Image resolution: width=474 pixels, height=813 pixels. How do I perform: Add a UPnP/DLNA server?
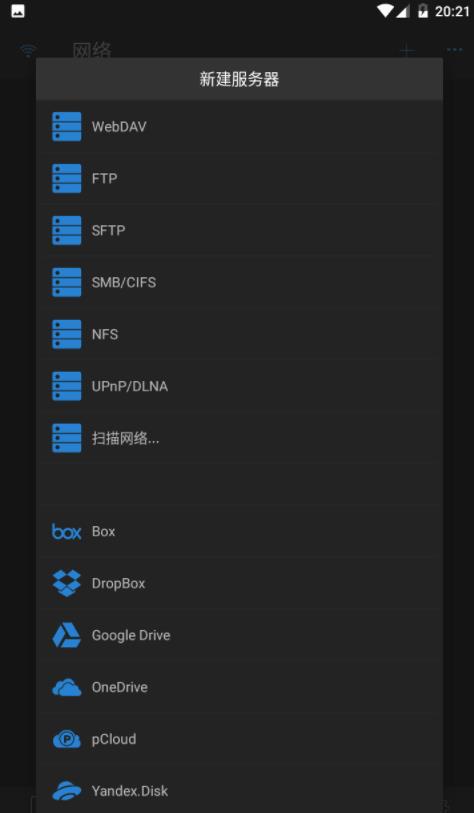240,386
